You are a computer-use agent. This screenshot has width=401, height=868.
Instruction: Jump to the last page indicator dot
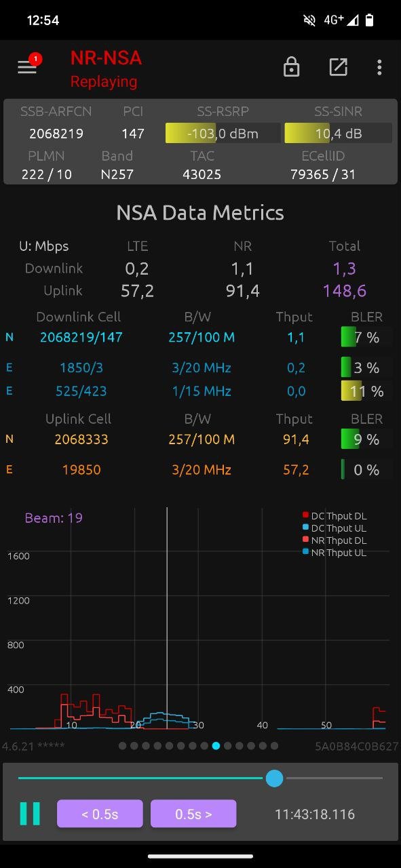coord(274,746)
